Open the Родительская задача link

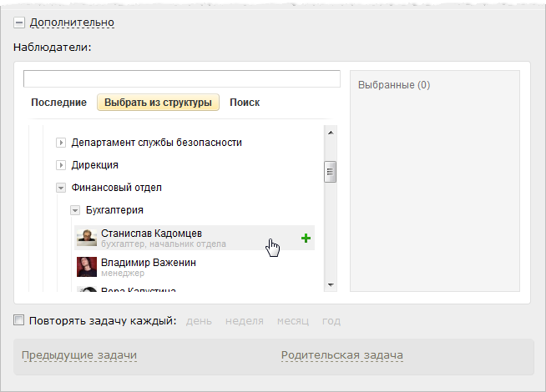pos(342,355)
